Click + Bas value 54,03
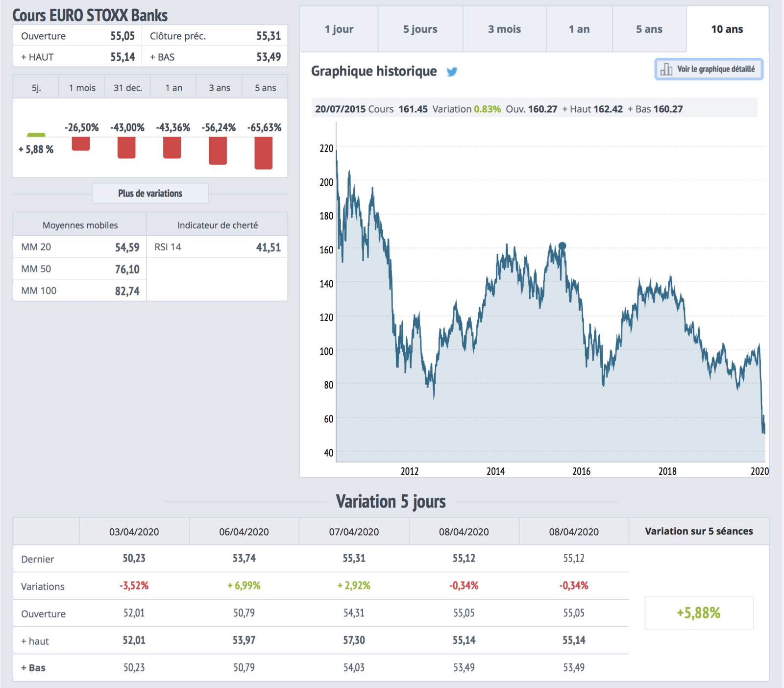This screenshot has width=784, height=688. tap(354, 667)
